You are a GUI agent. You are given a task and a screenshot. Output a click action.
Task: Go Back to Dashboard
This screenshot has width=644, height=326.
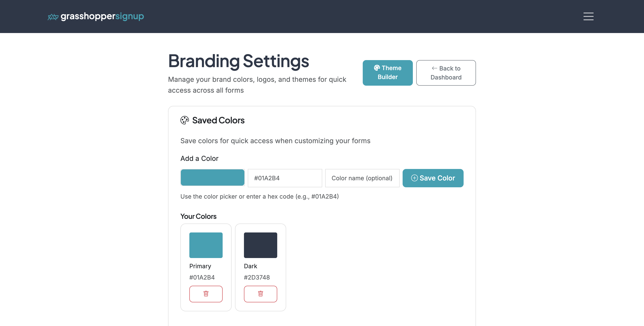(446, 73)
